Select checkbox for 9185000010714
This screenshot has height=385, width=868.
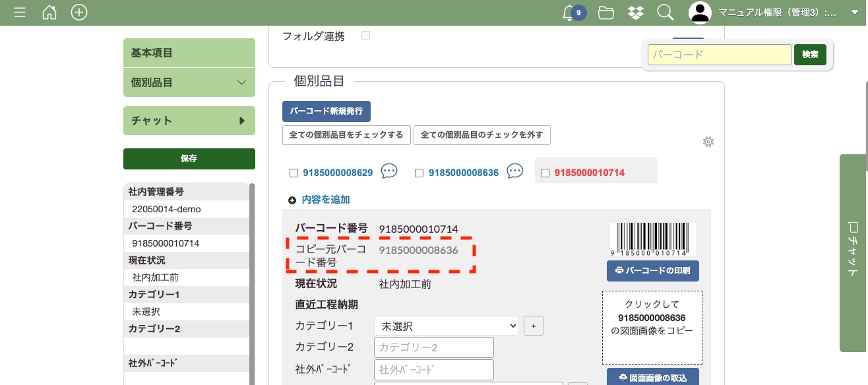(545, 173)
